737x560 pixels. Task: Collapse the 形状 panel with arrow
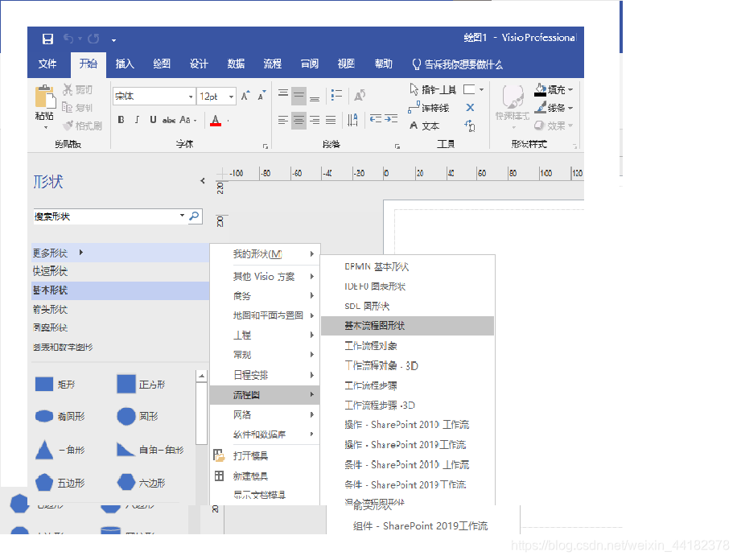(203, 180)
